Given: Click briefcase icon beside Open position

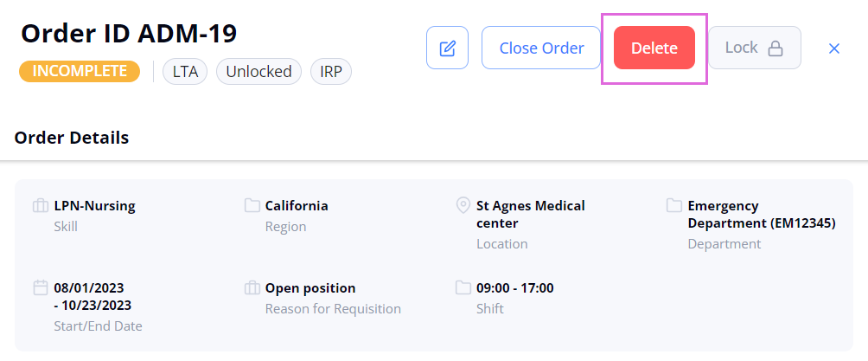Looking at the screenshot, I should click(252, 288).
